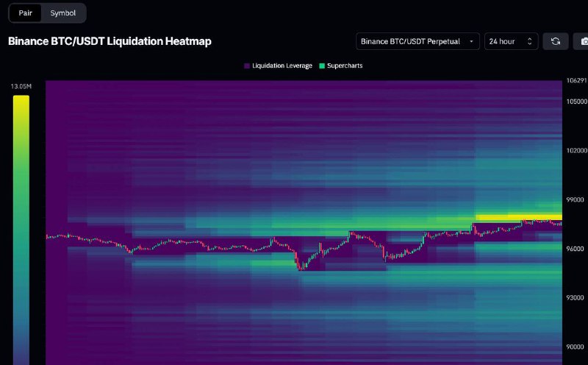Image resolution: width=588 pixels, height=365 pixels.
Task: Click the 96000 price axis label
Action: [x=575, y=249]
